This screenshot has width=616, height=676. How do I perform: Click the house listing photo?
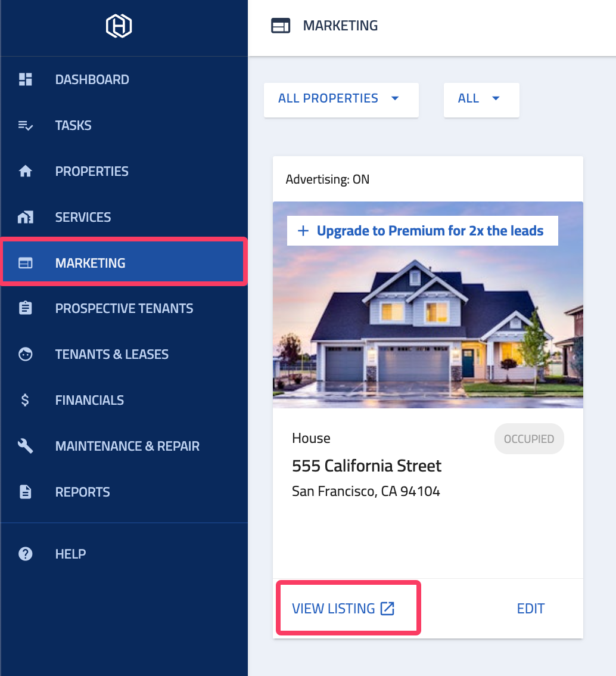pos(428,305)
